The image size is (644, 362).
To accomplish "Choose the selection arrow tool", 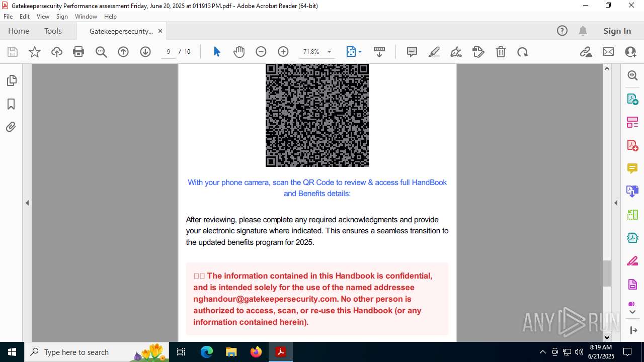I will 217,52.
